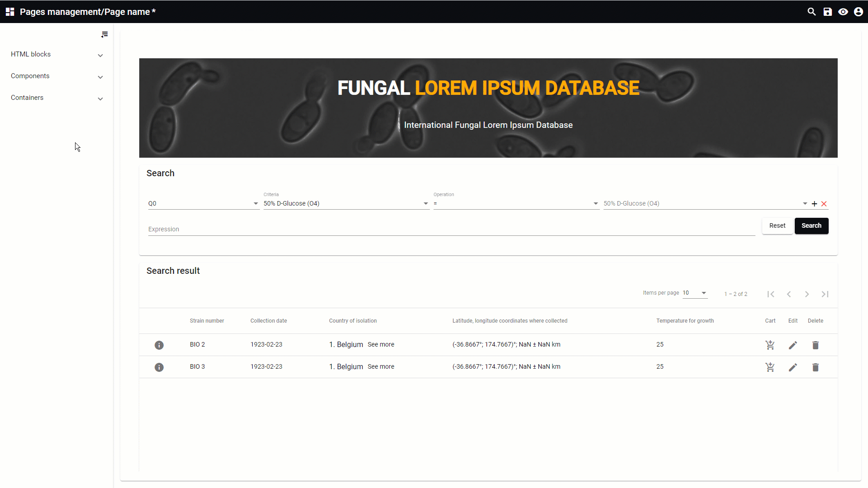
Task: Delete the BIO 3 record
Action: (x=815, y=367)
